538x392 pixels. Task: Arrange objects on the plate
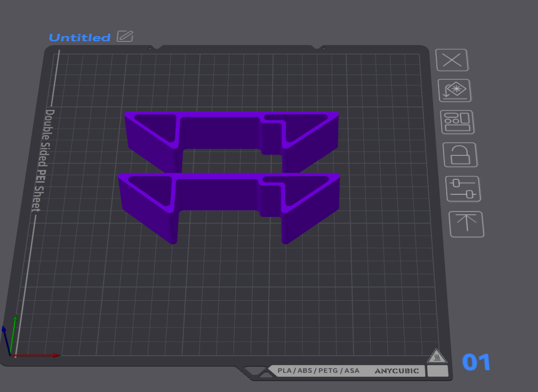coord(458,122)
